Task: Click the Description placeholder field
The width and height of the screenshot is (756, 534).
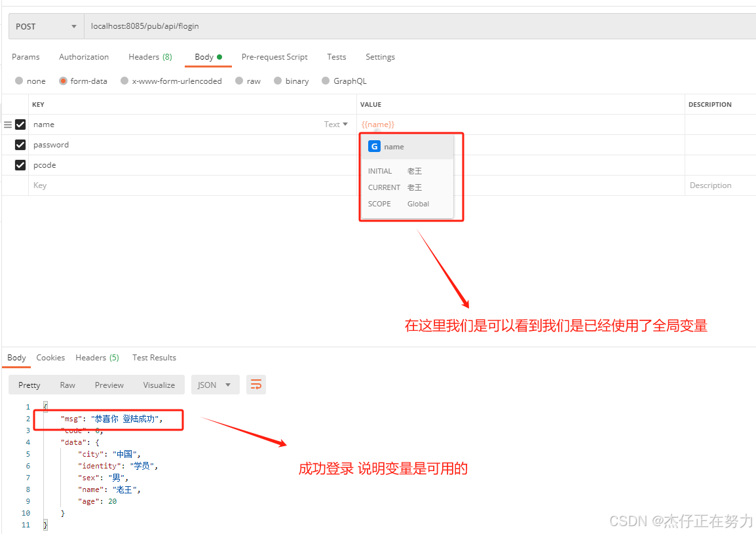Action: 721,185
